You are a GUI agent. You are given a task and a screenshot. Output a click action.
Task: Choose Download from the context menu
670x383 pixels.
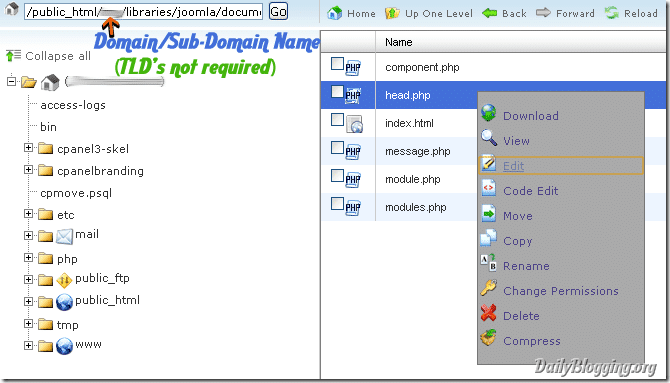[x=531, y=116]
